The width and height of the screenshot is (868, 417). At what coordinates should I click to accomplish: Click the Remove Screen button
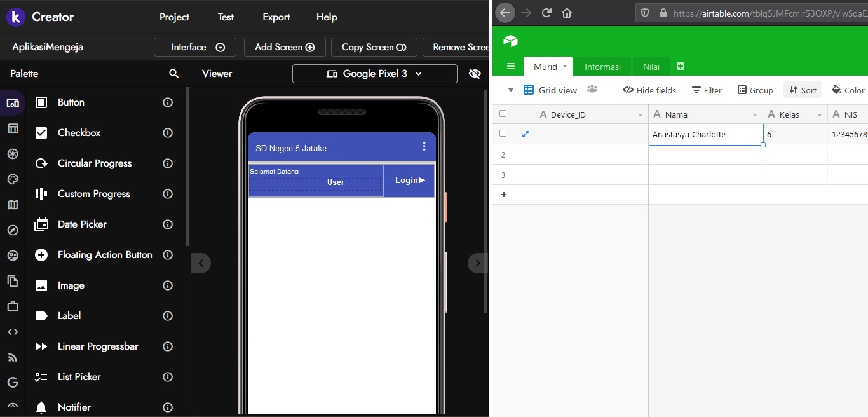point(456,47)
